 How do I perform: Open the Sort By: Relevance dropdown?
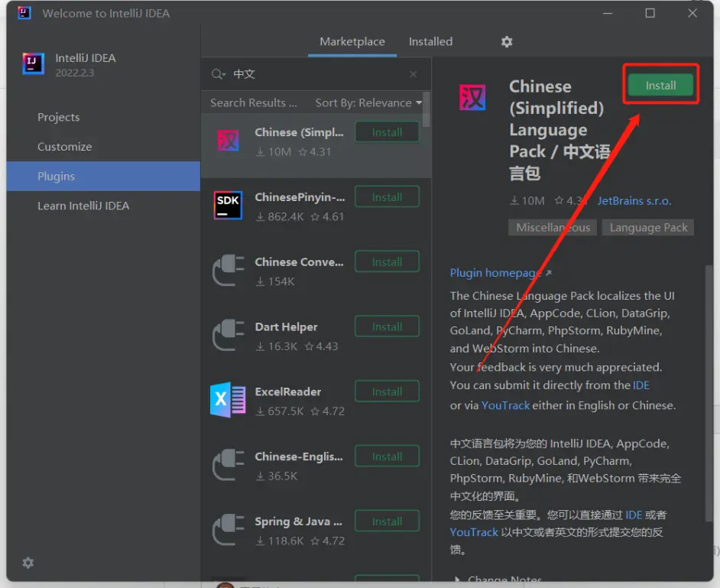coord(368,103)
